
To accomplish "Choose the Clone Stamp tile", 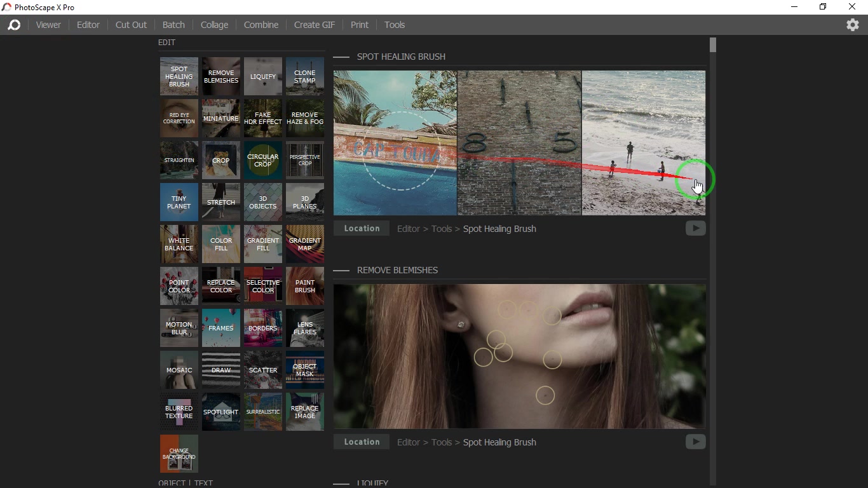I will click(305, 76).
